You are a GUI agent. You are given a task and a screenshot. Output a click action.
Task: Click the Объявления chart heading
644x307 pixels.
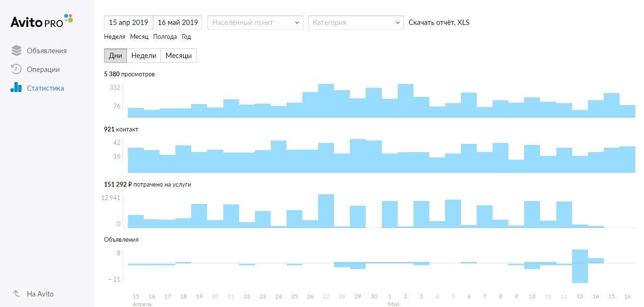coord(121,239)
